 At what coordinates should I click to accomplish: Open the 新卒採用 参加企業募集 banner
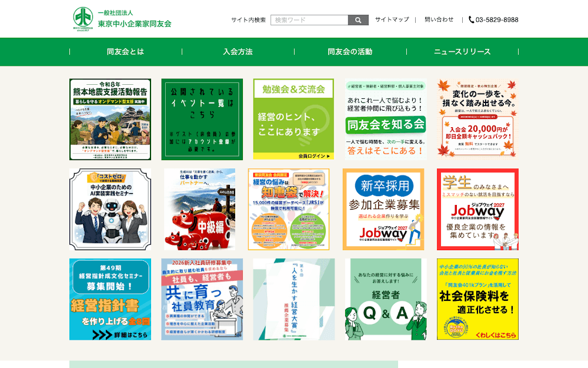(x=383, y=209)
